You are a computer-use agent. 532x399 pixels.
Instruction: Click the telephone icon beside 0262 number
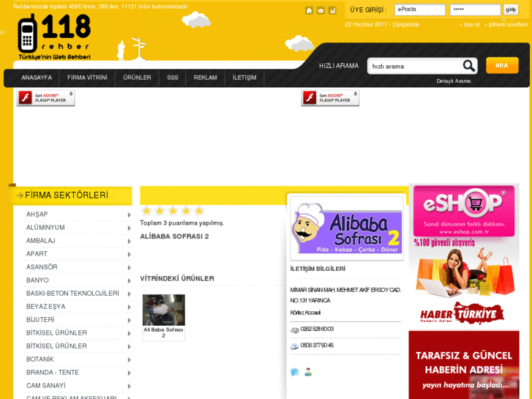(294, 329)
